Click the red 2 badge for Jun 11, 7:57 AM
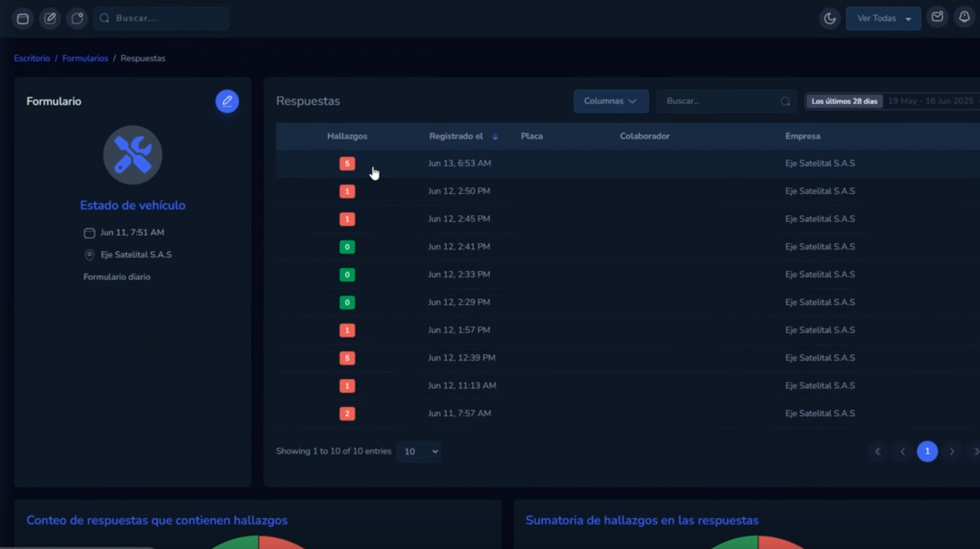 (347, 414)
